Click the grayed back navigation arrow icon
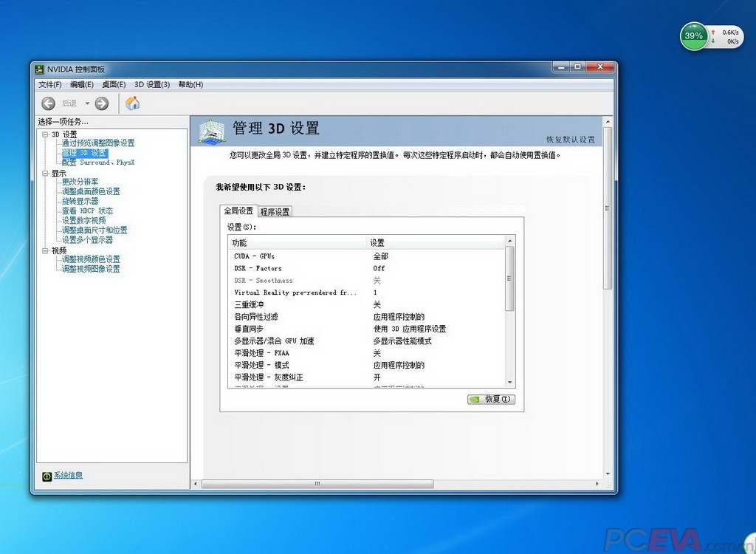Image resolution: width=756 pixels, height=554 pixels. coord(47,103)
